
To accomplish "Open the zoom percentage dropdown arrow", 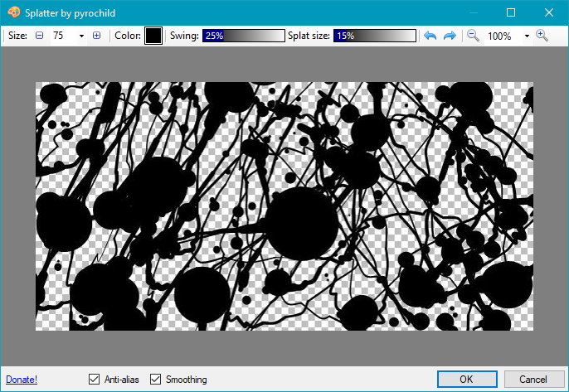I will (527, 36).
